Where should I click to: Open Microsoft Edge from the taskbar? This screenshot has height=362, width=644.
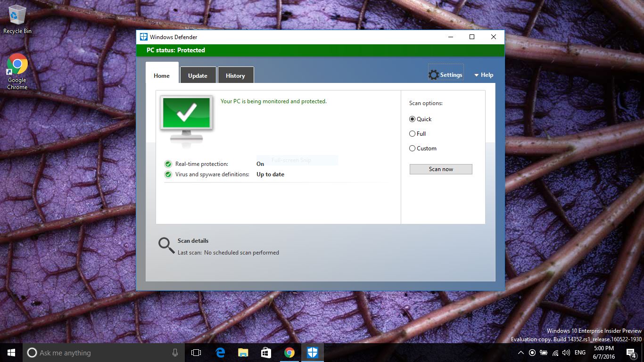tap(220, 352)
